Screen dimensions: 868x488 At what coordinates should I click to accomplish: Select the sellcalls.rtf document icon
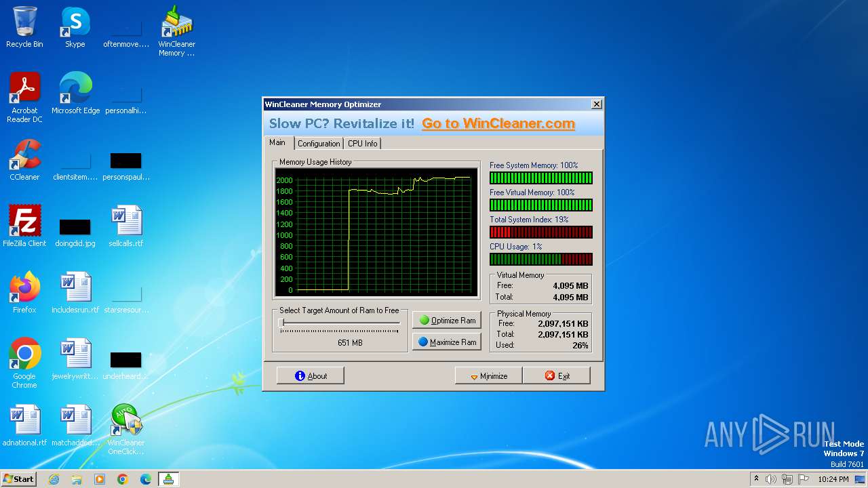[x=125, y=226]
